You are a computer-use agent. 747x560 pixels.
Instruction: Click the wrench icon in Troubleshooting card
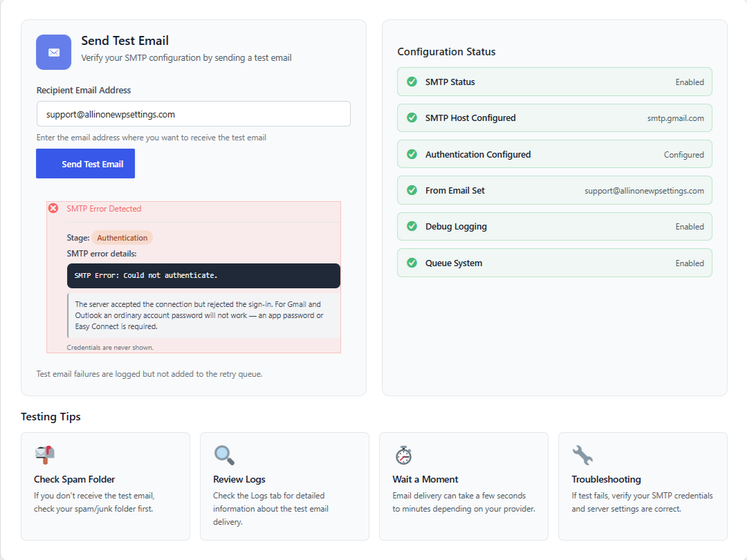tap(582, 455)
